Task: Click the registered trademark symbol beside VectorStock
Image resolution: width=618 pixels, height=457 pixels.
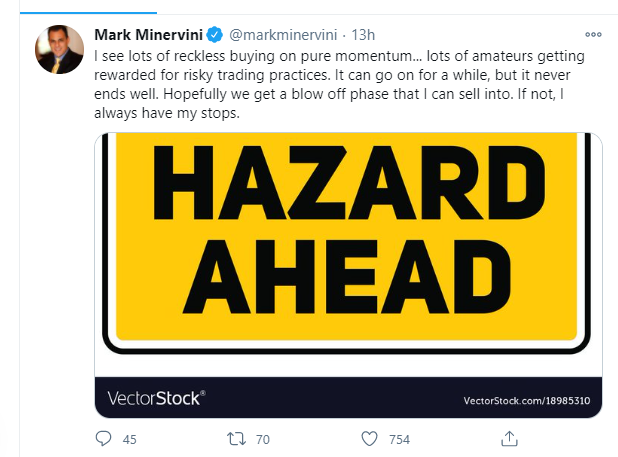Action: click(x=203, y=394)
